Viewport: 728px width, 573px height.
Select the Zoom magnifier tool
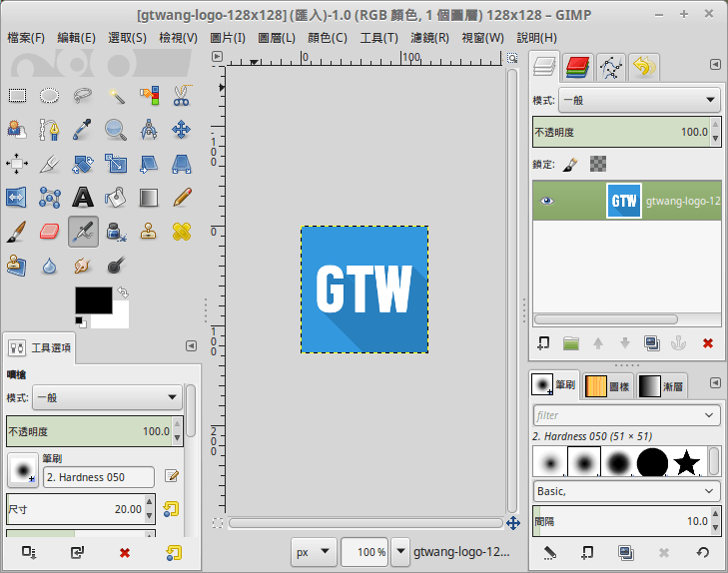116,130
